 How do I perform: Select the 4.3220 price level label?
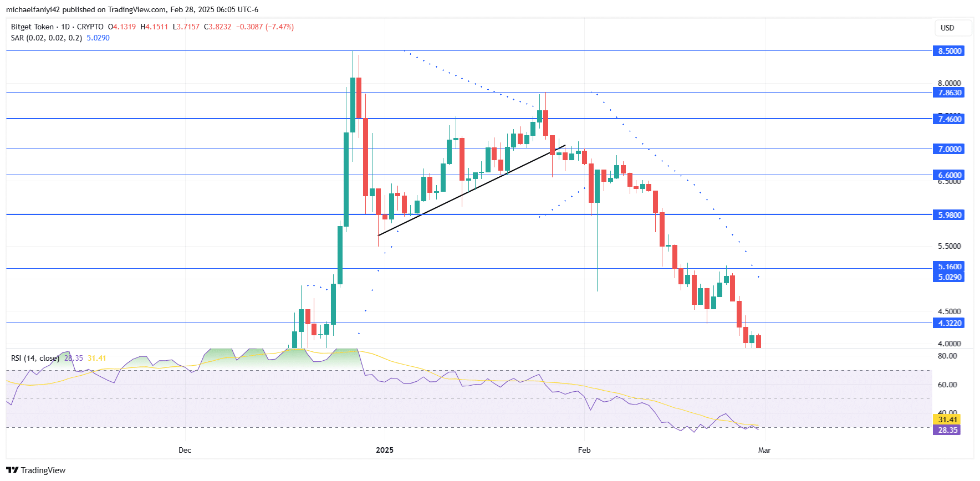click(x=949, y=323)
